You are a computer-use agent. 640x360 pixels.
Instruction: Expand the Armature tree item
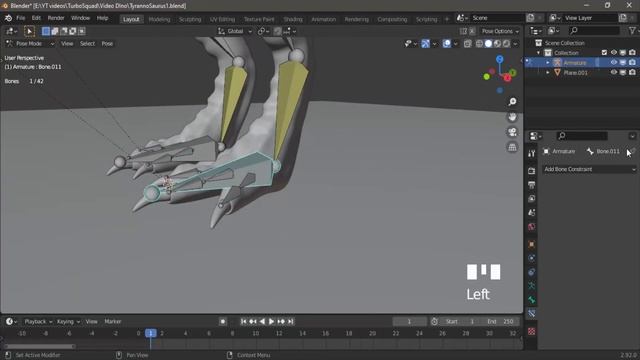point(548,62)
